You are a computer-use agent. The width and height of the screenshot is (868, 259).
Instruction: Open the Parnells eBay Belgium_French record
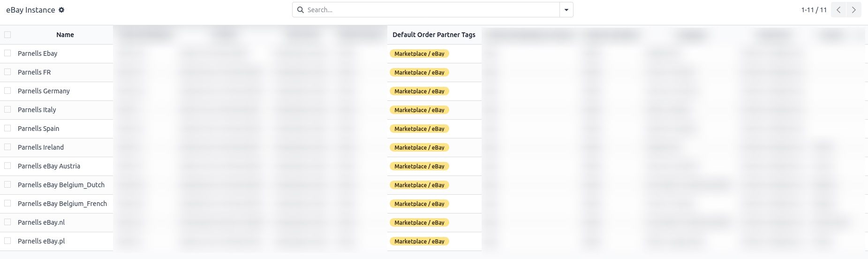62,204
